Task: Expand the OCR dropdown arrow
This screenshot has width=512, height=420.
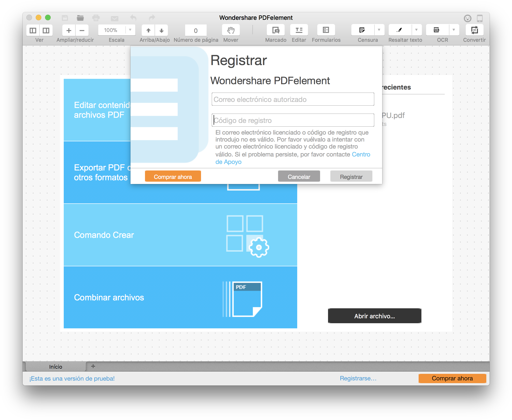Action: pos(454,30)
